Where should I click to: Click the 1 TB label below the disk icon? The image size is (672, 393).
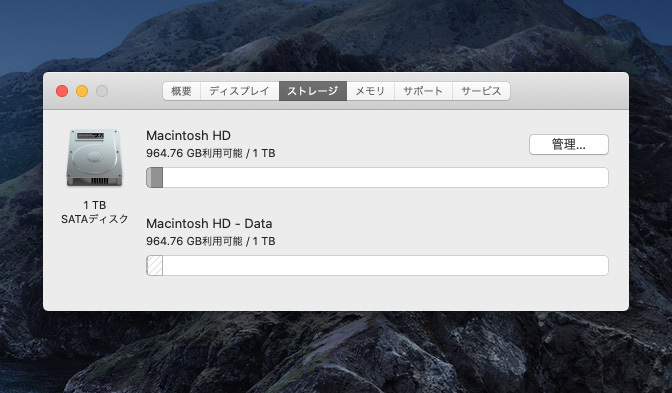pos(95,205)
